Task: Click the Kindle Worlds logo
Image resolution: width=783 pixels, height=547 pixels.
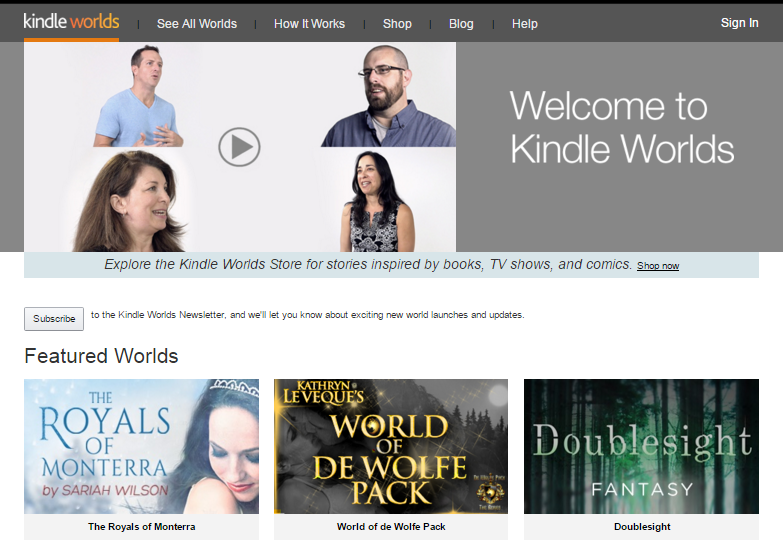Action: (x=71, y=21)
